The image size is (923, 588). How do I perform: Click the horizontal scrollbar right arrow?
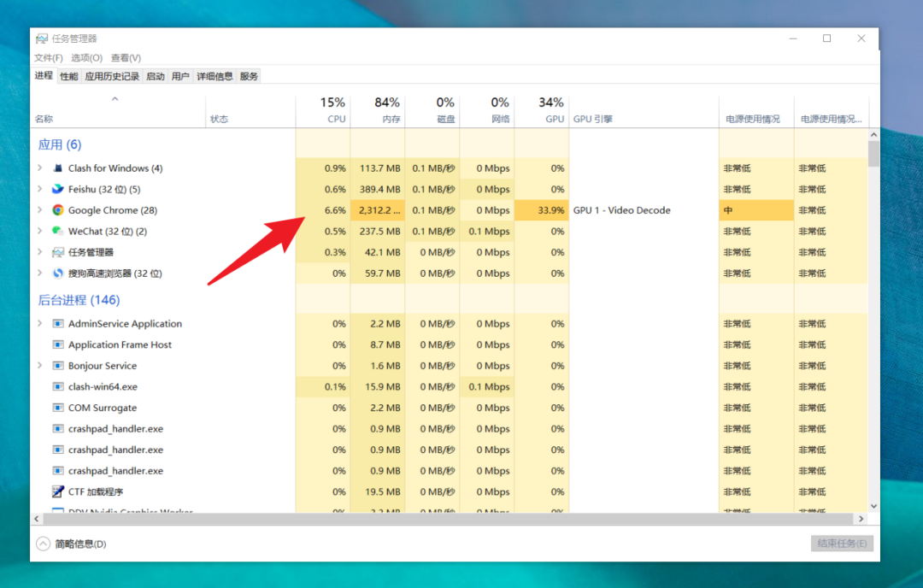tap(861, 519)
